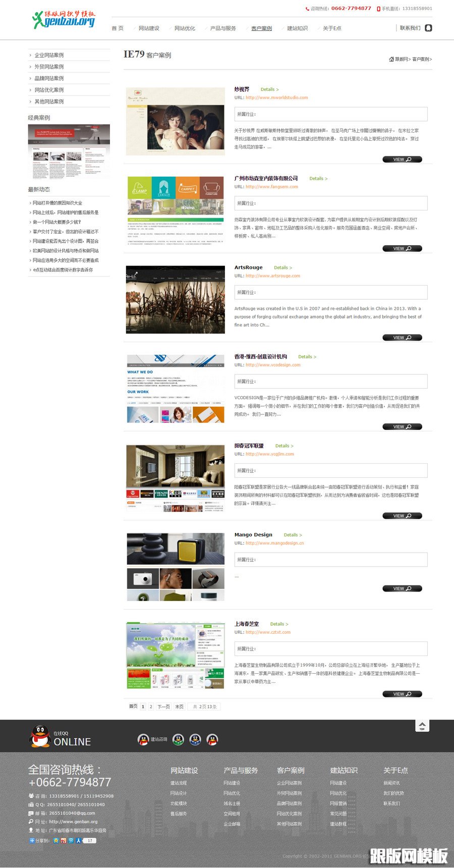
Task: Click the VIEW button for ArtsRouge
Action: [402, 338]
